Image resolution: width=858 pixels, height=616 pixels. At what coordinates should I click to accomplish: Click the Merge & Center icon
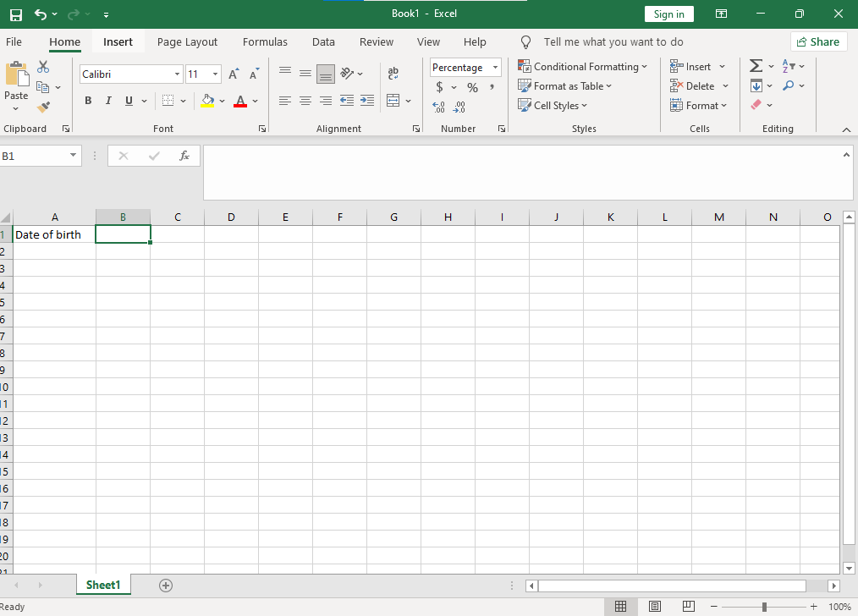[393, 101]
